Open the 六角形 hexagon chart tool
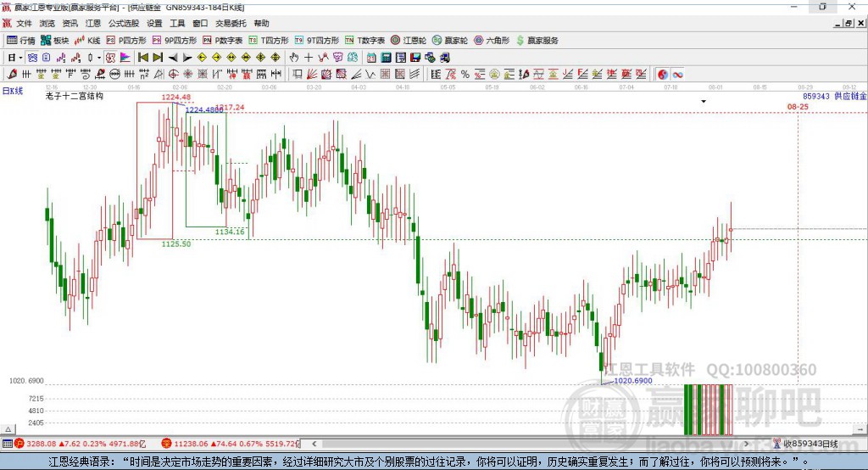This screenshot has height=470, width=868. click(492, 41)
